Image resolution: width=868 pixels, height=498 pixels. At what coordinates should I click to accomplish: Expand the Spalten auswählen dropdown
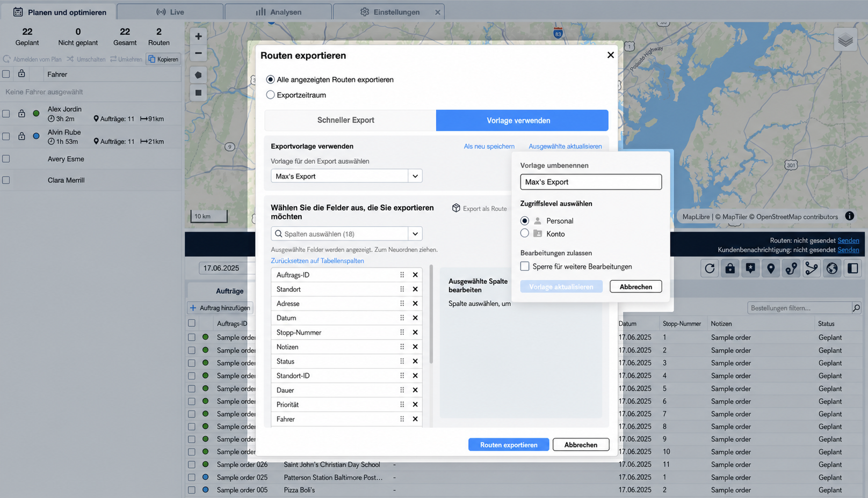point(415,234)
